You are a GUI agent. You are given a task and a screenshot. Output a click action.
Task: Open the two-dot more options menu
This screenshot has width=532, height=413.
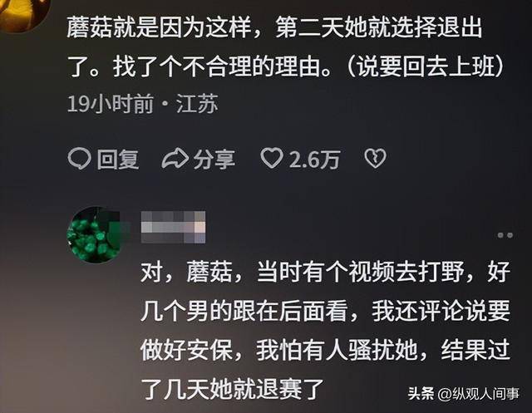[505, 235]
